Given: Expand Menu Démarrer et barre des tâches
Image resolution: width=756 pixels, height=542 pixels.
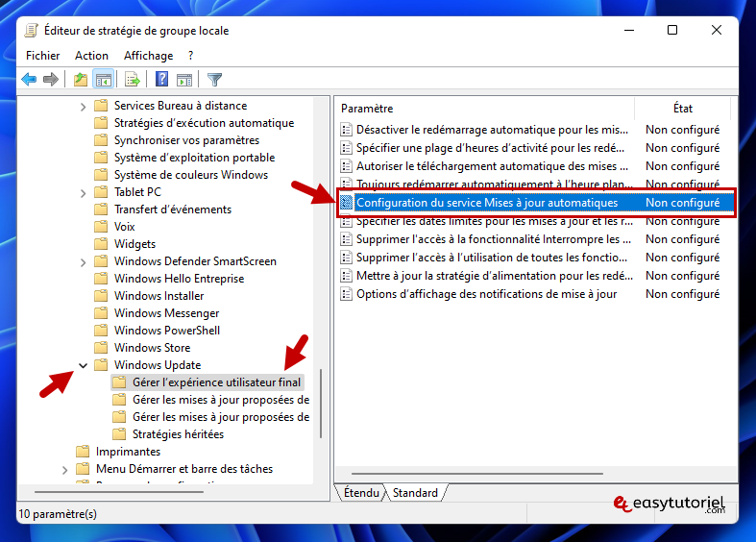Looking at the screenshot, I should [65, 469].
